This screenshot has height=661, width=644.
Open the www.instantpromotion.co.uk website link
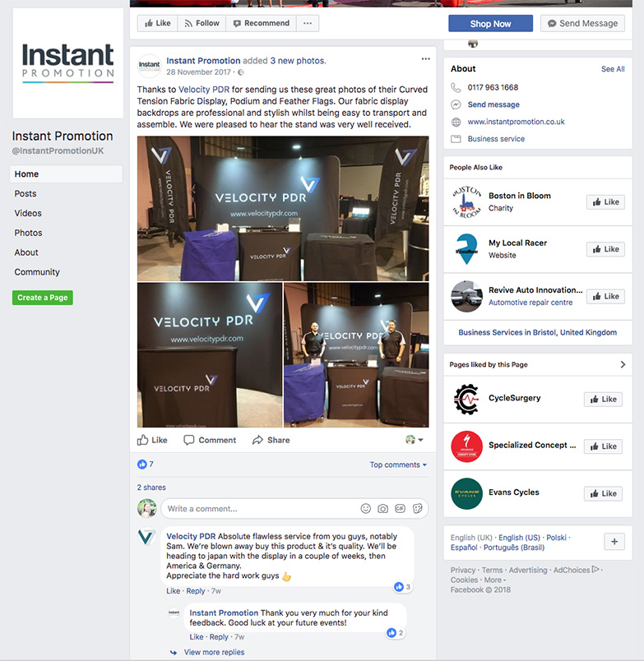tap(516, 122)
